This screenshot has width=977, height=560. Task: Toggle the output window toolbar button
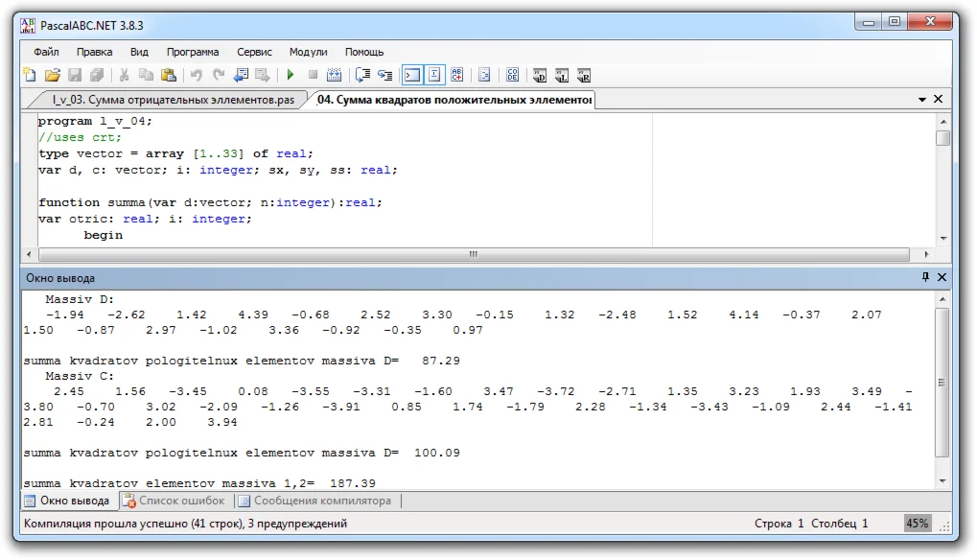[x=411, y=75]
